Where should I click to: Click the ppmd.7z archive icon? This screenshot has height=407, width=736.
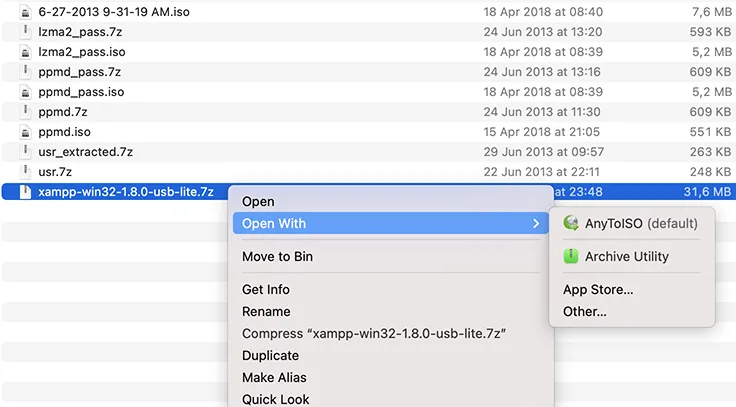25,112
